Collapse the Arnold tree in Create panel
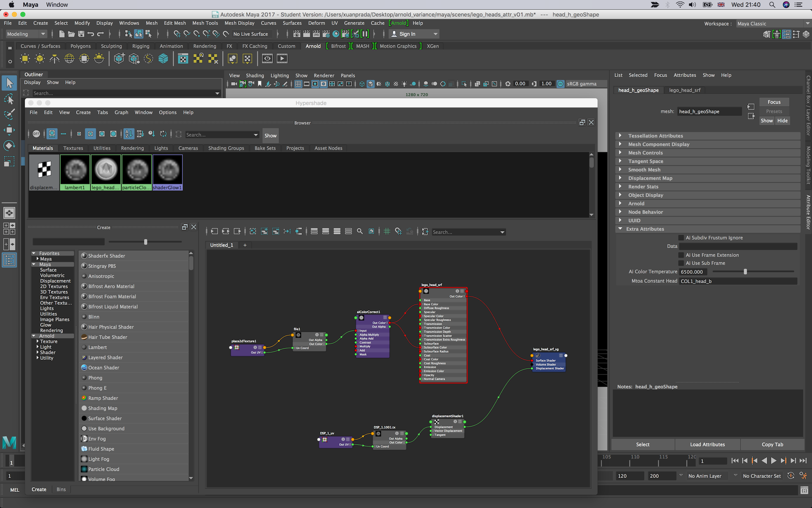The height and width of the screenshot is (508, 812). (x=34, y=336)
